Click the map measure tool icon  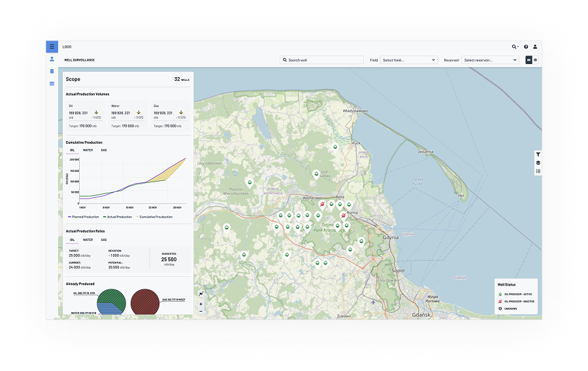click(x=201, y=294)
